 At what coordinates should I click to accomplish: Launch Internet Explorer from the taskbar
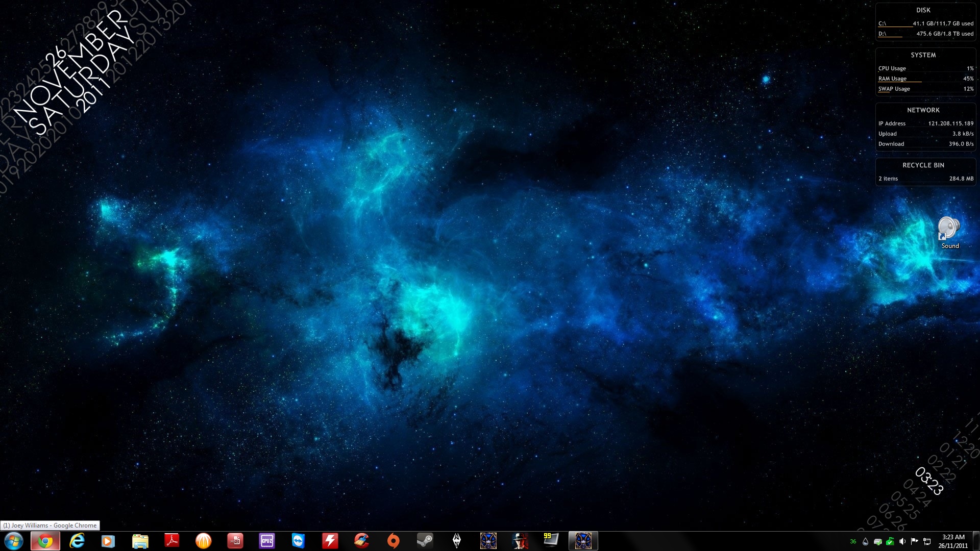point(77,541)
